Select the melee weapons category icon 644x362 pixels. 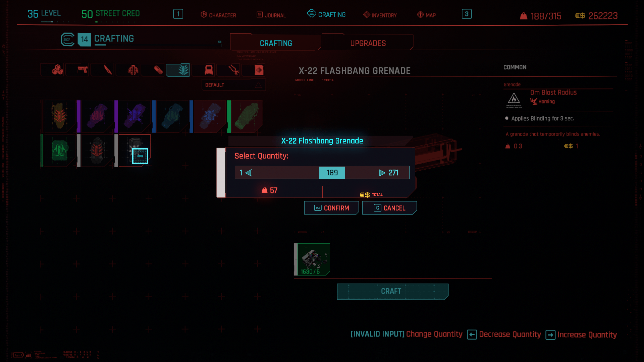108,70
